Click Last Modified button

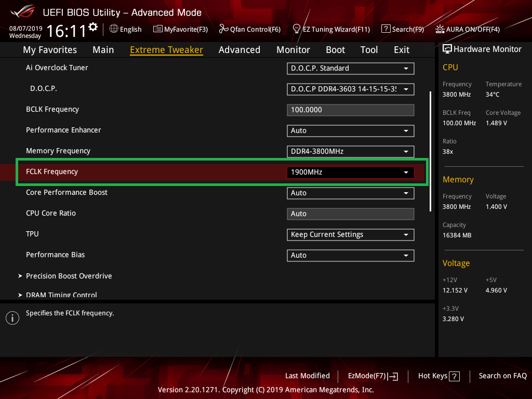(x=308, y=376)
